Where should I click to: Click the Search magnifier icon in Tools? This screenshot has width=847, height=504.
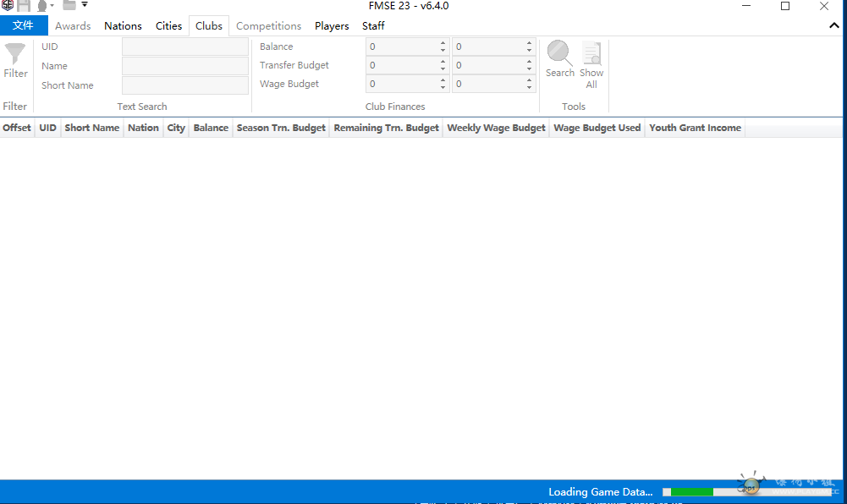tap(559, 53)
